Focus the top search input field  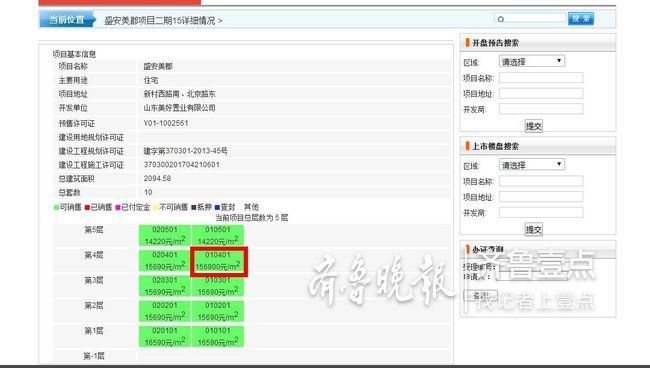(530, 19)
